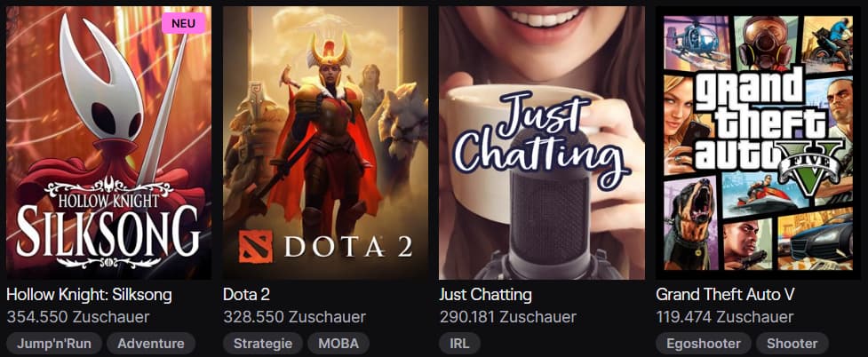This screenshot has height=357, width=868.
Task: Select the IRL tag
Action: (x=460, y=343)
